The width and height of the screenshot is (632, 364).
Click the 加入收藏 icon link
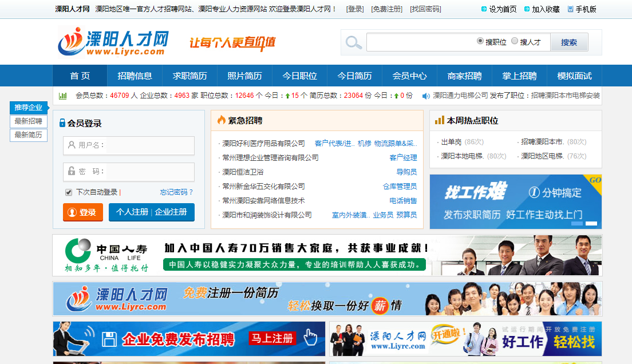[x=542, y=9]
